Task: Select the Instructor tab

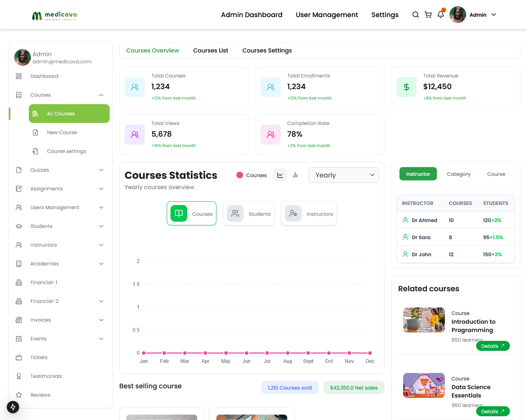Action: point(418,174)
